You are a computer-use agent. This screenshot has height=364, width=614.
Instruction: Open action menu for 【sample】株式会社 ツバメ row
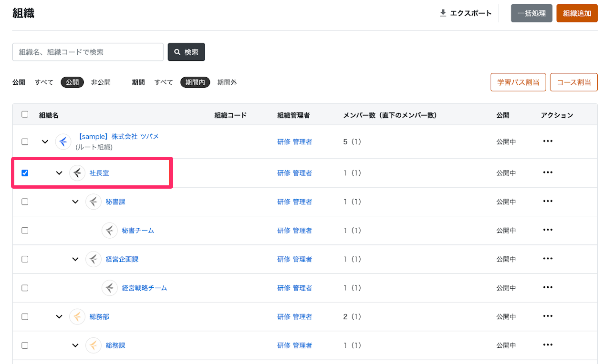(x=548, y=142)
